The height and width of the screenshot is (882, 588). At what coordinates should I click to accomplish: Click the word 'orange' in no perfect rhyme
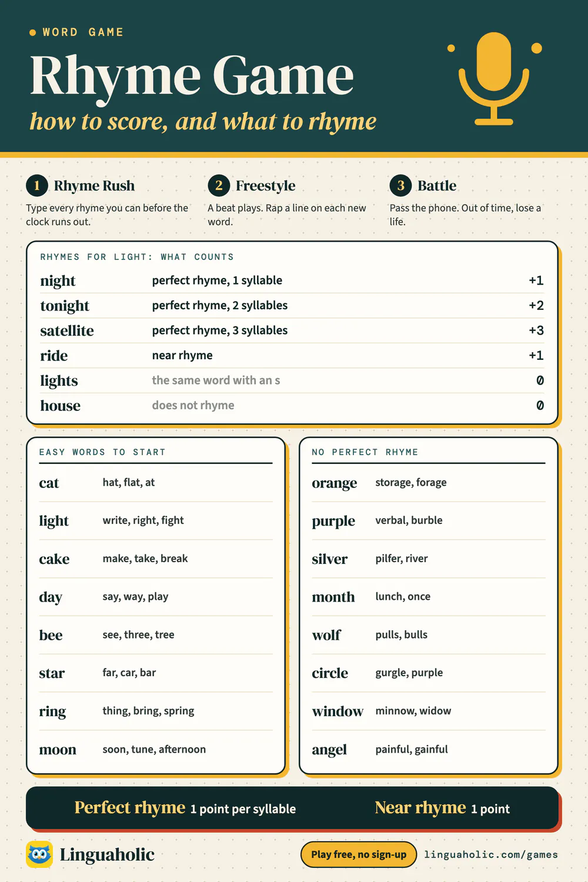click(335, 484)
